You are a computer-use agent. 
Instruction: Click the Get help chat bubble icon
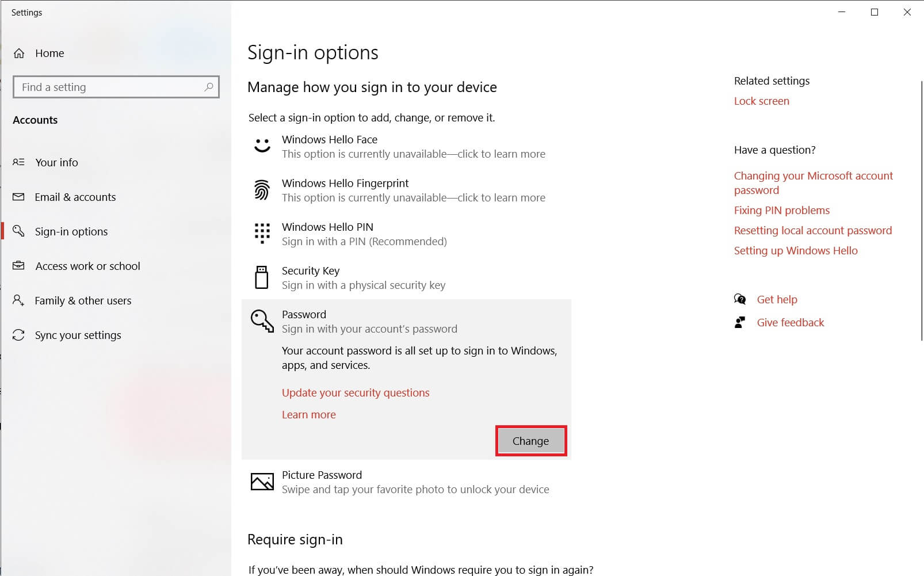click(x=740, y=299)
